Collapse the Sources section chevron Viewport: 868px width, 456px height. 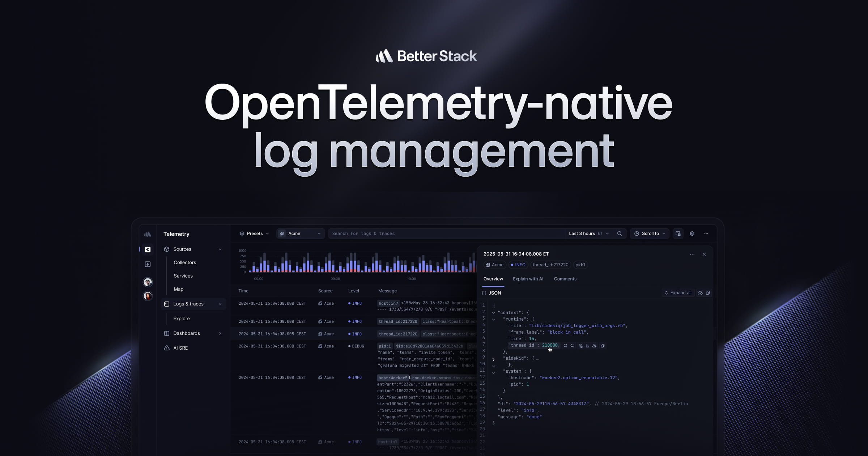(x=221, y=249)
